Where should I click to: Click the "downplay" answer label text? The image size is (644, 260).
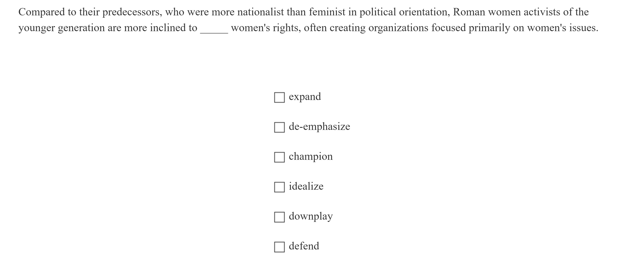pos(310,216)
